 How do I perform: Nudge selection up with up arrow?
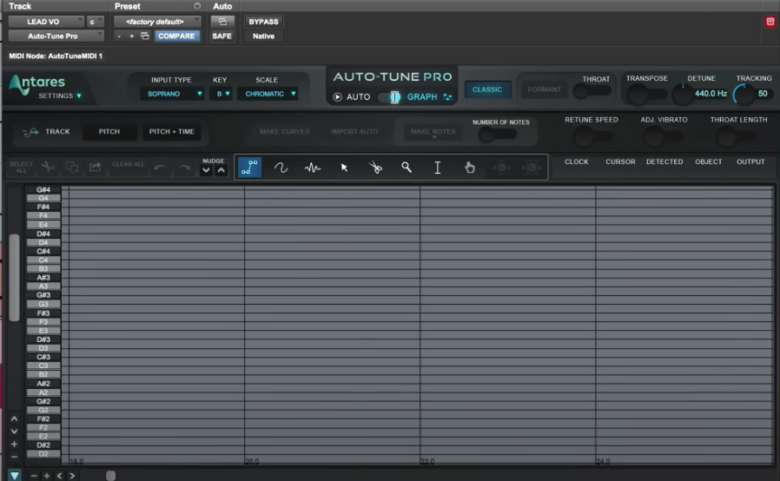(221, 170)
